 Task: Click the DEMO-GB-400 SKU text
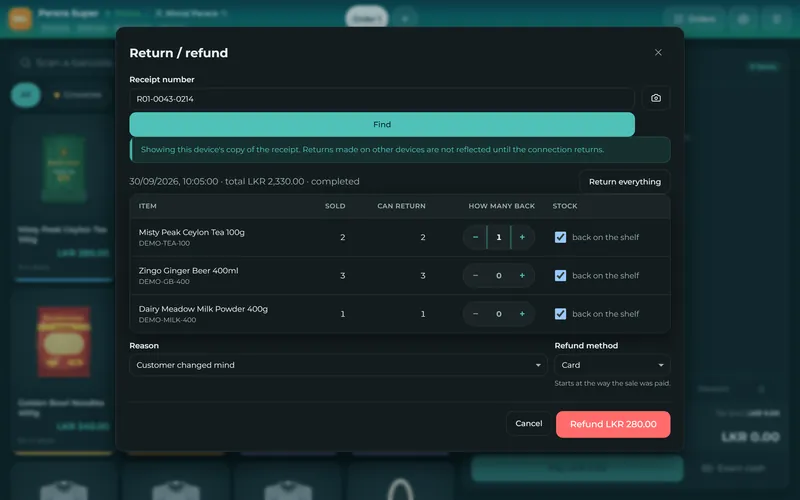tap(164, 282)
